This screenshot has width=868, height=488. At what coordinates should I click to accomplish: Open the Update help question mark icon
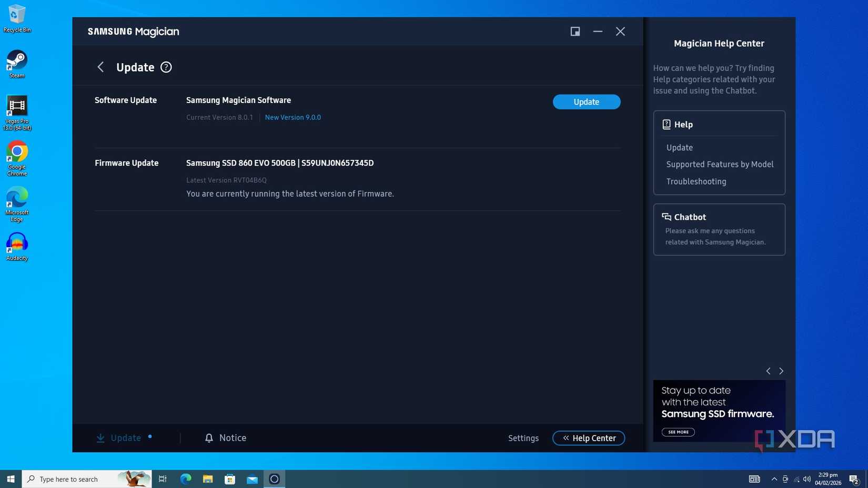click(166, 67)
